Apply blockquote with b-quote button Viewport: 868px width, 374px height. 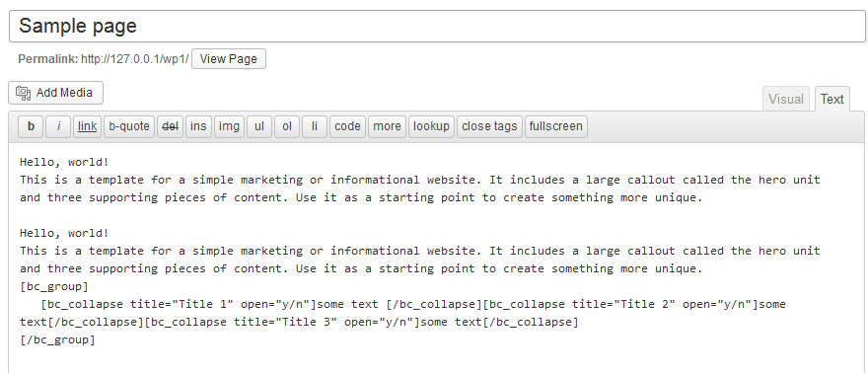click(129, 126)
